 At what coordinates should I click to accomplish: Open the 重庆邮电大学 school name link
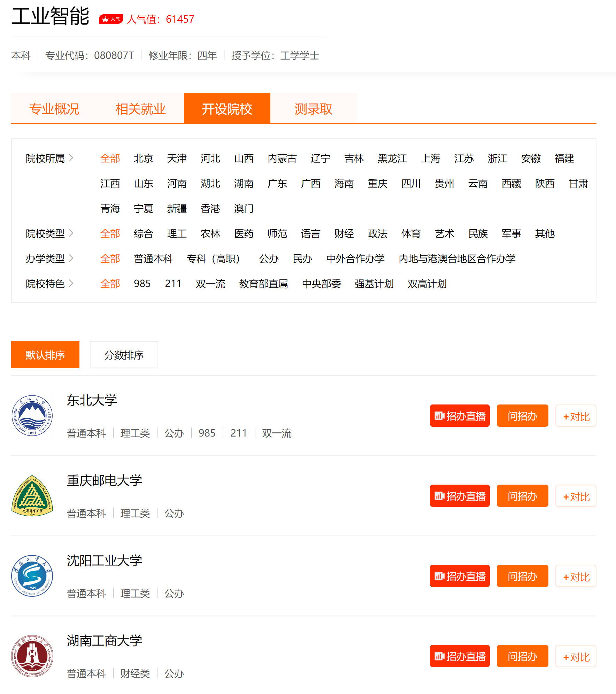105,480
